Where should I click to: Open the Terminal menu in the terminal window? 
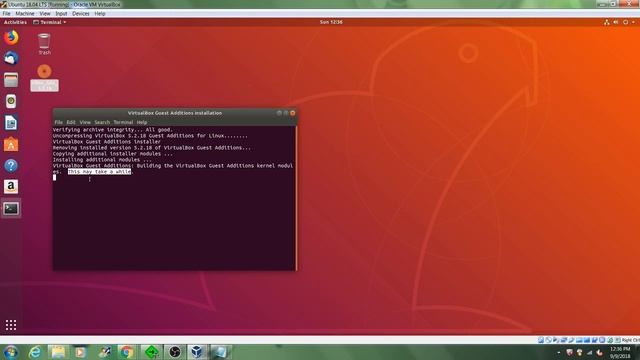pos(123,122)
